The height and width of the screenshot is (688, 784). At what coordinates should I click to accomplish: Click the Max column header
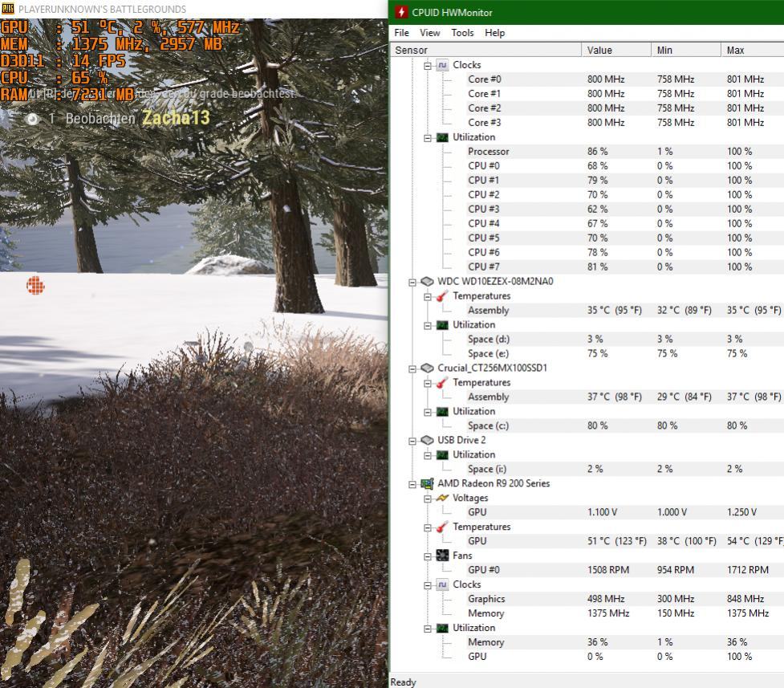tap(752, 50)
